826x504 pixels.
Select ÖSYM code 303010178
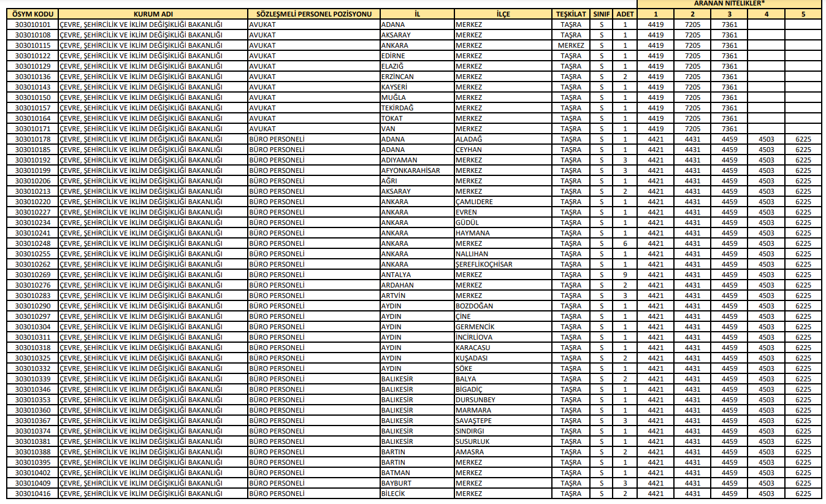pyautogui.click(x=33, y=139)
